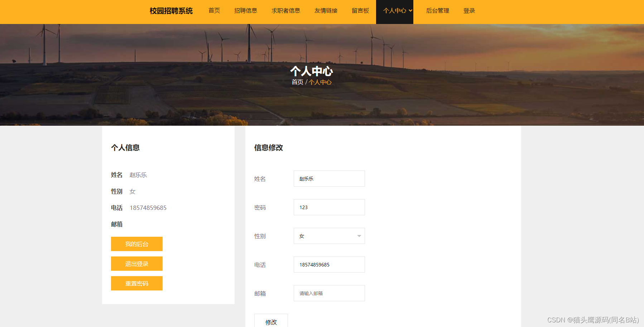
Task: Go to 留言板 page
Action: [x=360, y=11]
